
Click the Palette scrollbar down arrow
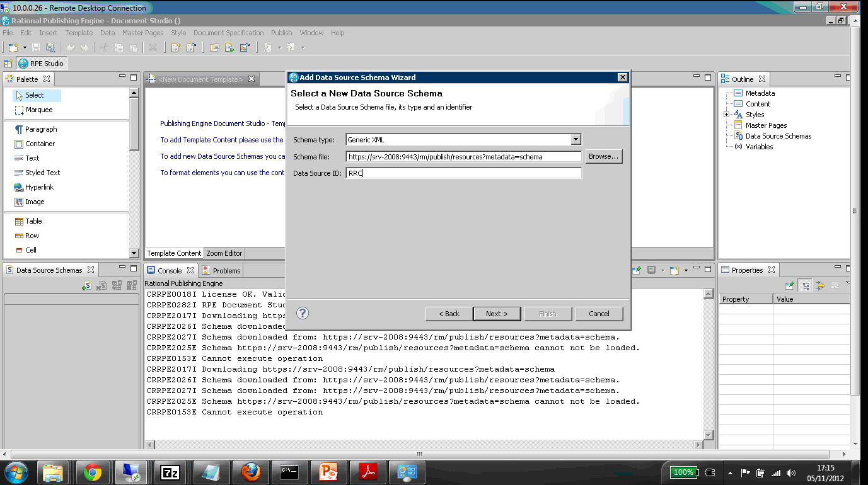(134, 253)
